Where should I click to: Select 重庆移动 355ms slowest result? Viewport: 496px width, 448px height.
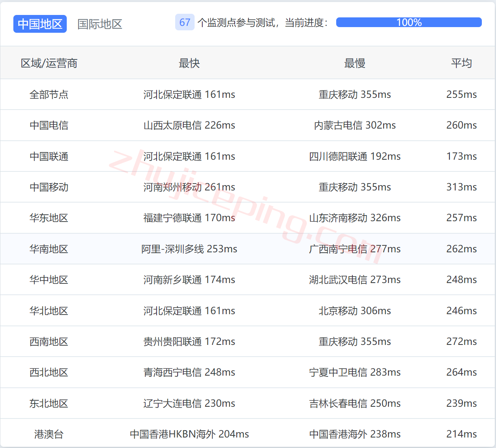tap(354, 94)
